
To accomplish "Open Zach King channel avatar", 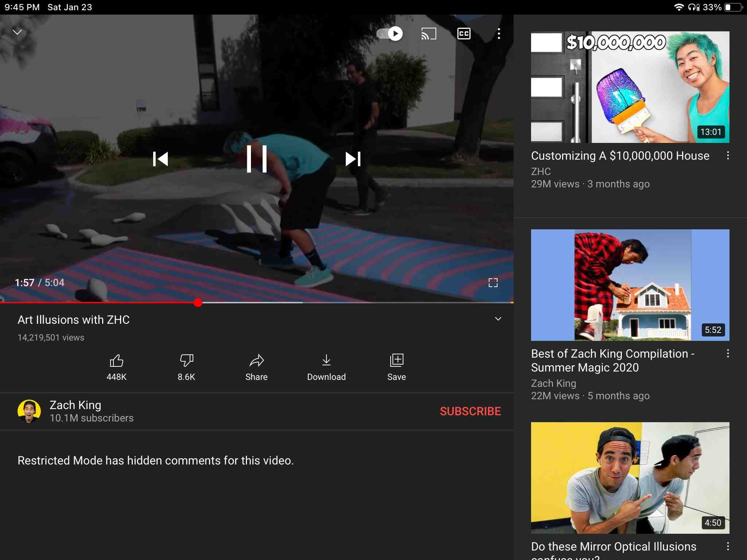I will click(29, 411).
